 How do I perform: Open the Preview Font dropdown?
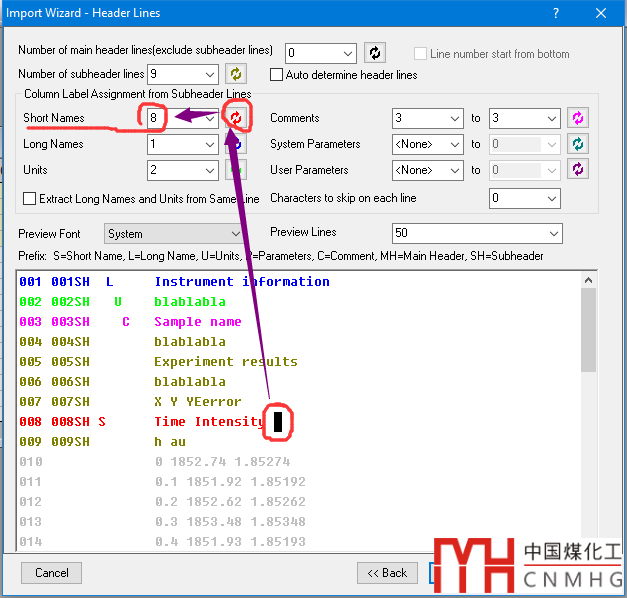pos(235,234)
